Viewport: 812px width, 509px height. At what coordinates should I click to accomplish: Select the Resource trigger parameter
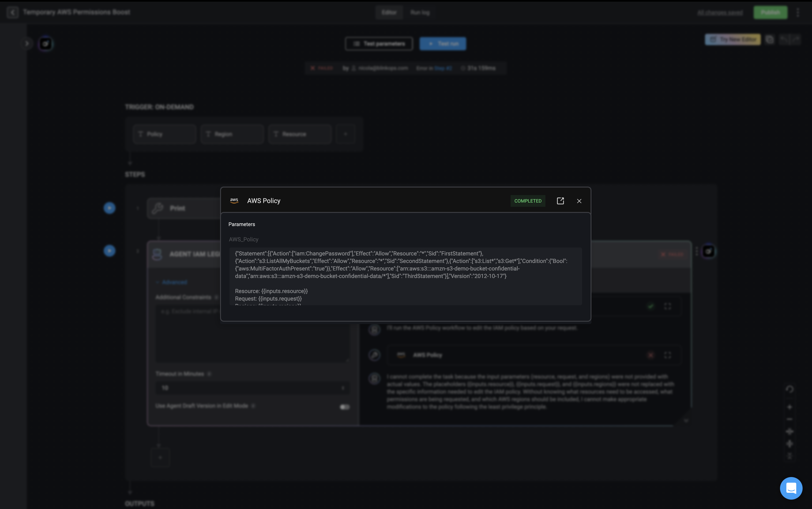pyautogui.click(x=300, y=134)
